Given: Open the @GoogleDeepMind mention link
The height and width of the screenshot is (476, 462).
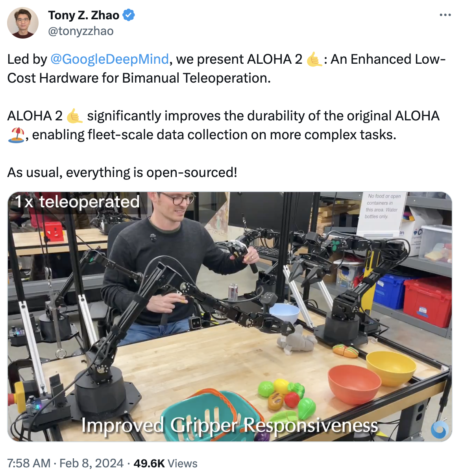Looking at the screenshot, I should click(109, 59).
